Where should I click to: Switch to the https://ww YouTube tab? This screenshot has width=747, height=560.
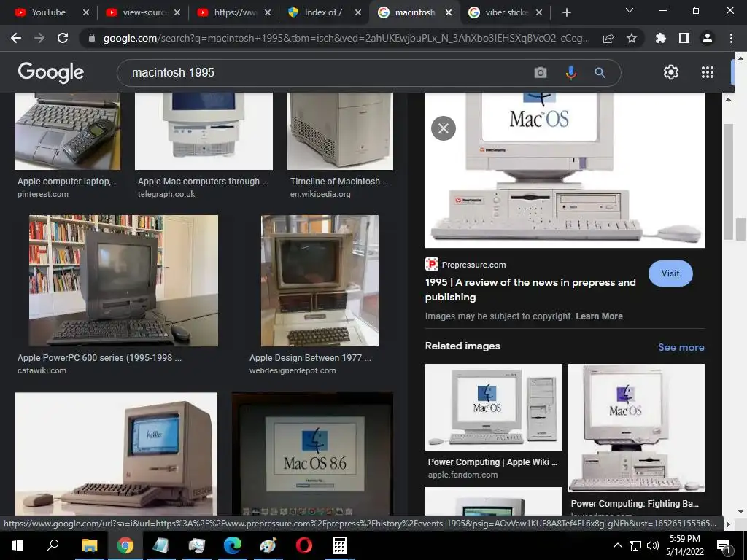(x=236, y=12)
